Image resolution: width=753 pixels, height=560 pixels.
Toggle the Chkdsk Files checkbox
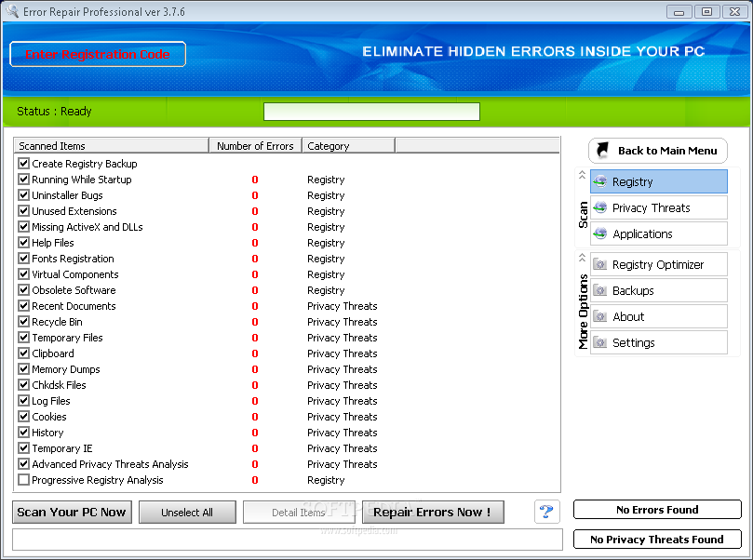click(x=23, y=385)
